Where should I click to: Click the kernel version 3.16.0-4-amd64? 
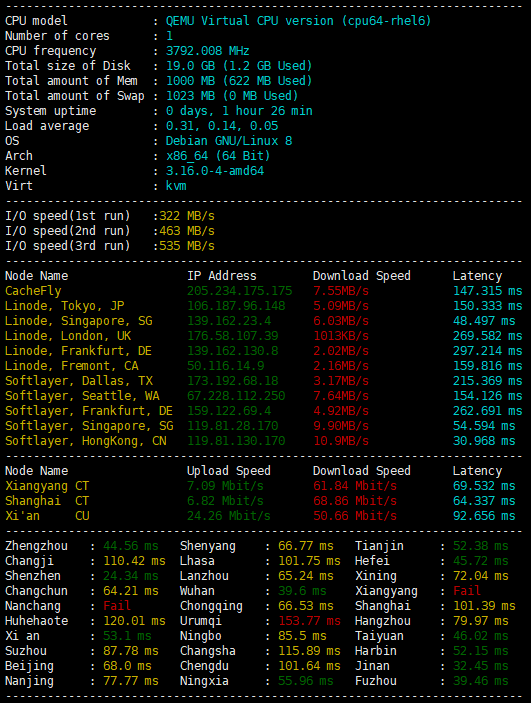pos(215,171)
